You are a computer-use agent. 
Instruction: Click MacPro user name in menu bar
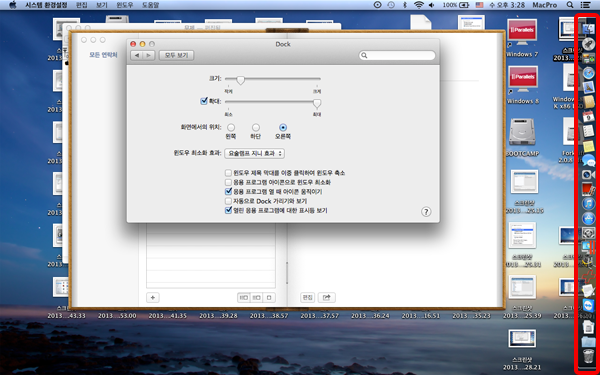point(545,5)
